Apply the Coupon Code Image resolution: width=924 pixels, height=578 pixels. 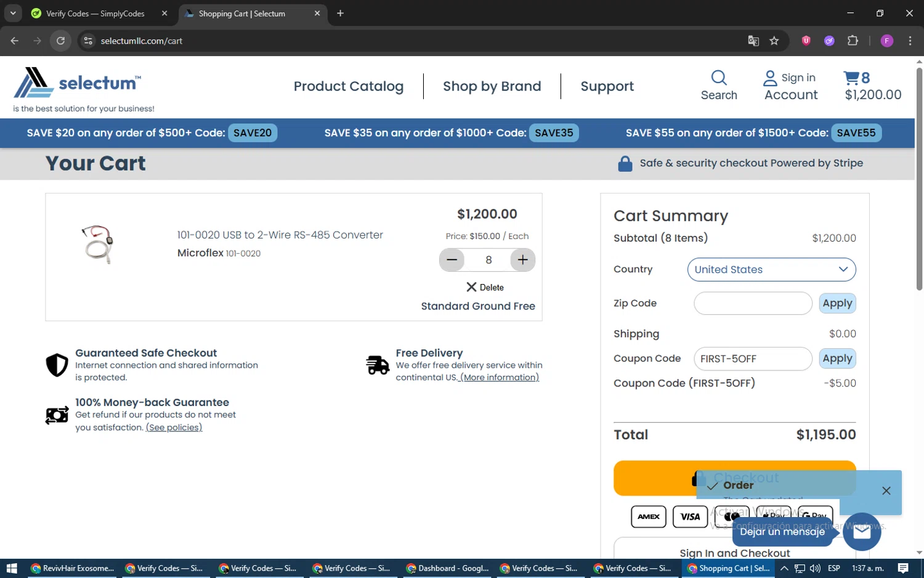[x=837, y=359]
